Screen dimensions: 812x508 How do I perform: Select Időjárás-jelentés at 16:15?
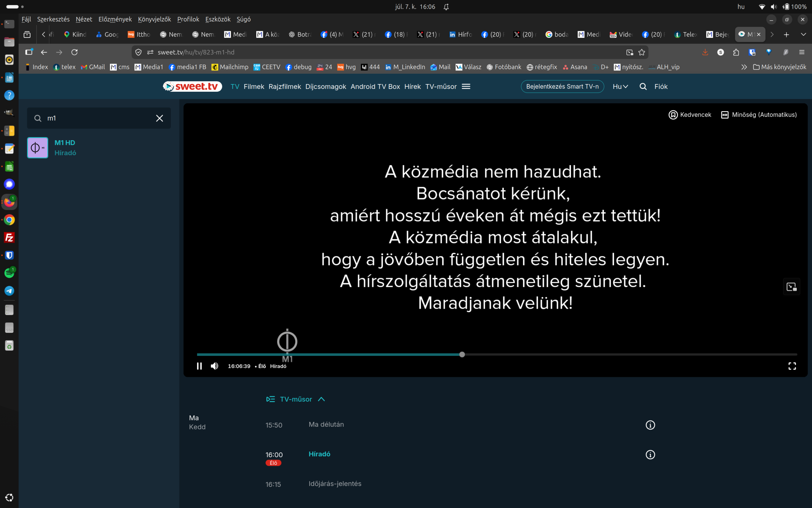(x=335, y=484)
